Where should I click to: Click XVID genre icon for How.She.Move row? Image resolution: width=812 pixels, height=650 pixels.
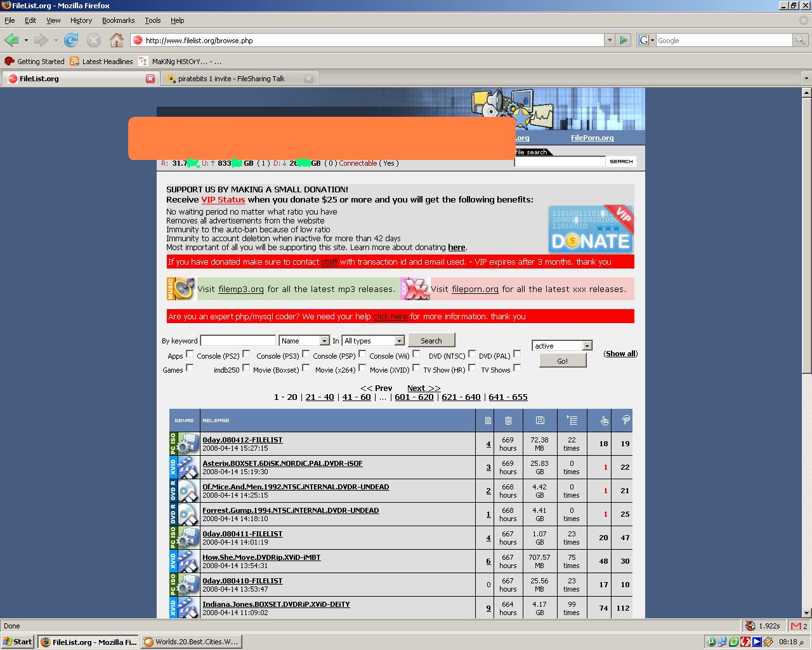pyautogui.click(x=185, y=561)
